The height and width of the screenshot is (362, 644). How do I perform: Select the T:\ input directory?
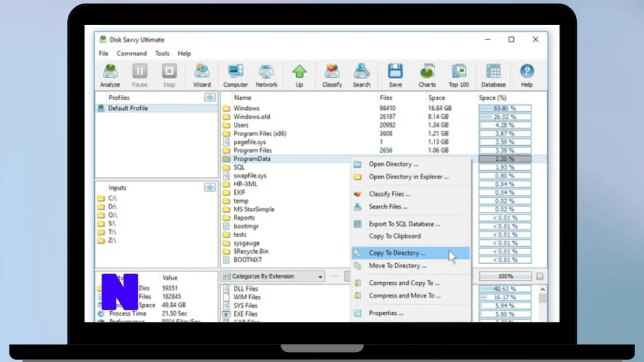click(x=112, y=232)
